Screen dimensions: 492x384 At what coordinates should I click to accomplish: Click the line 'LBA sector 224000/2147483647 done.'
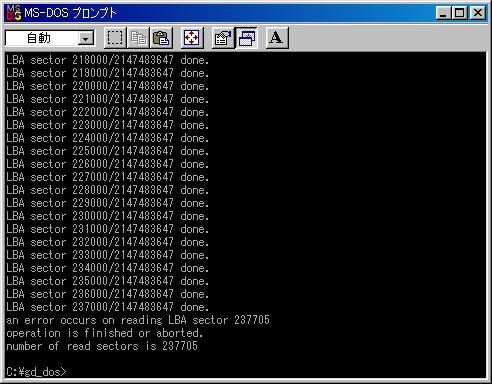pos(107,138)
